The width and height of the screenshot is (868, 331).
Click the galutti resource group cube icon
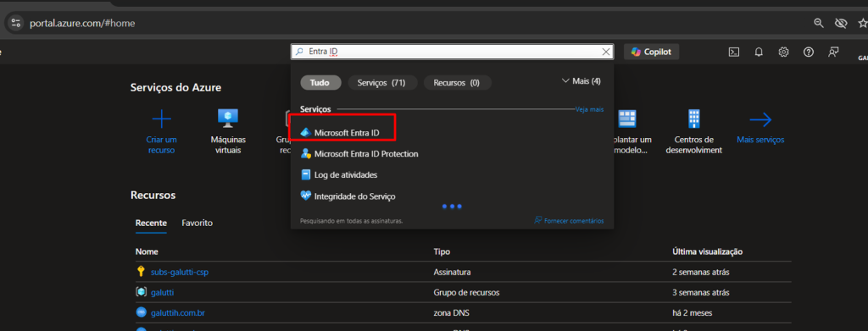pyautogui.click(x=141, y=292)
